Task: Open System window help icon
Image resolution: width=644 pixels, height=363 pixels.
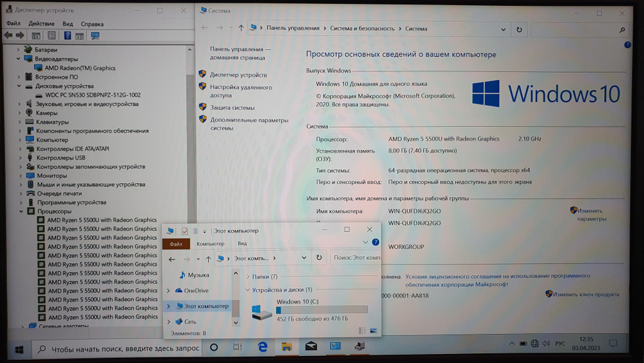Action: point(627,44)
